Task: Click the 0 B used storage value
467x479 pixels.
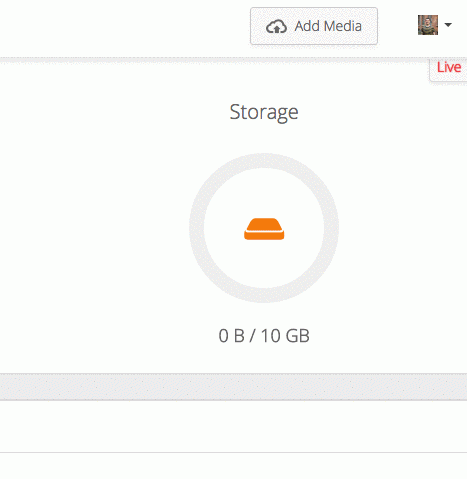Action: pos(231,336)
